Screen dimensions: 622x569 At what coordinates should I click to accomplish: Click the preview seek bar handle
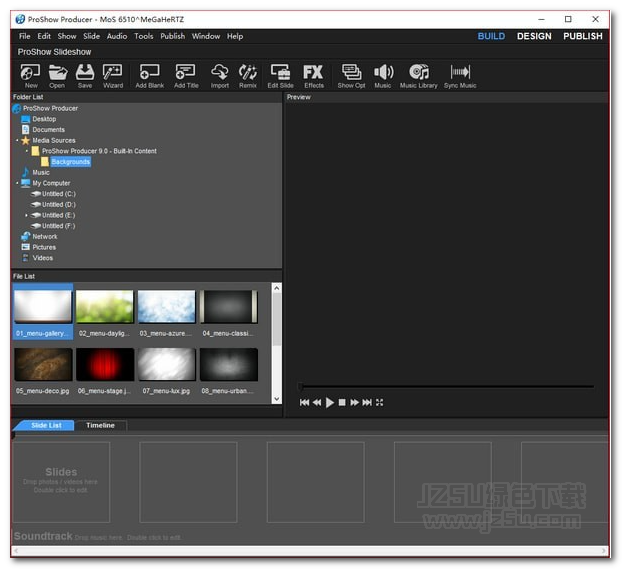coord(300,386)
